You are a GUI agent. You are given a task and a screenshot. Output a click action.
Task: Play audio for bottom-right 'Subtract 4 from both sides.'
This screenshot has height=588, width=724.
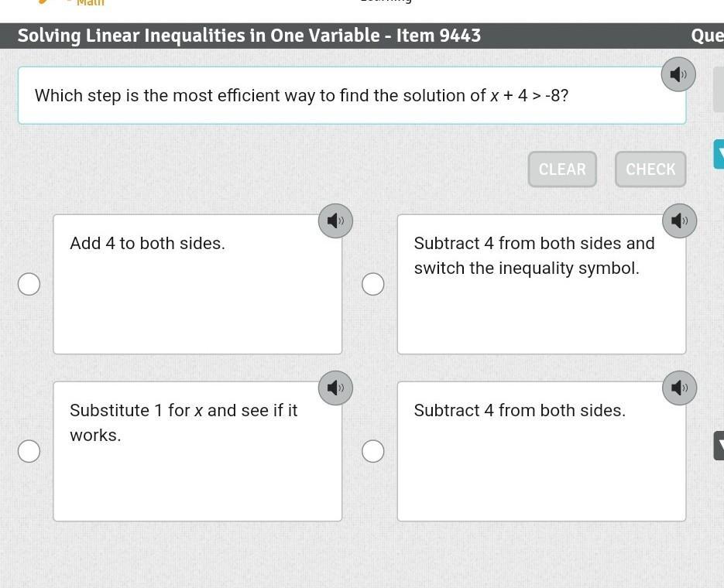[x=680, y=388]
